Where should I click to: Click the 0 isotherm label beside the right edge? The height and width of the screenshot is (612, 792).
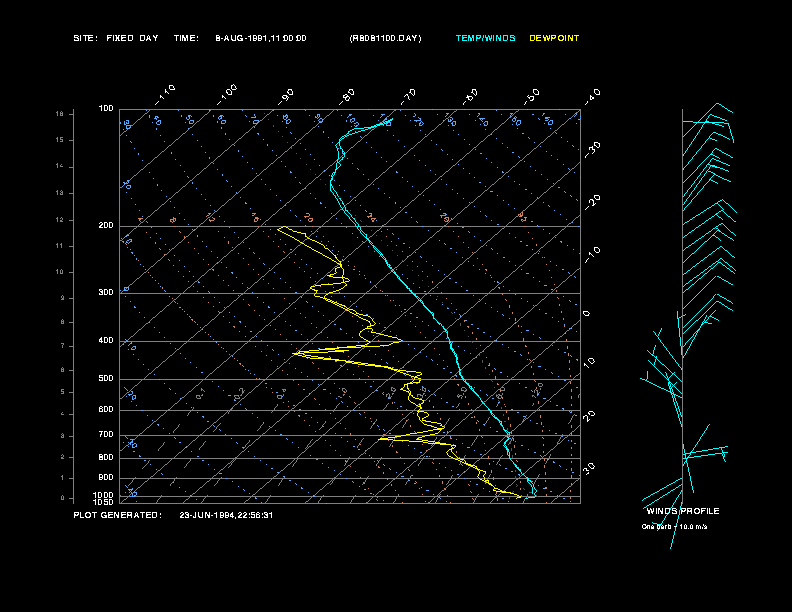pyautogui.click(x=586, y=314)
